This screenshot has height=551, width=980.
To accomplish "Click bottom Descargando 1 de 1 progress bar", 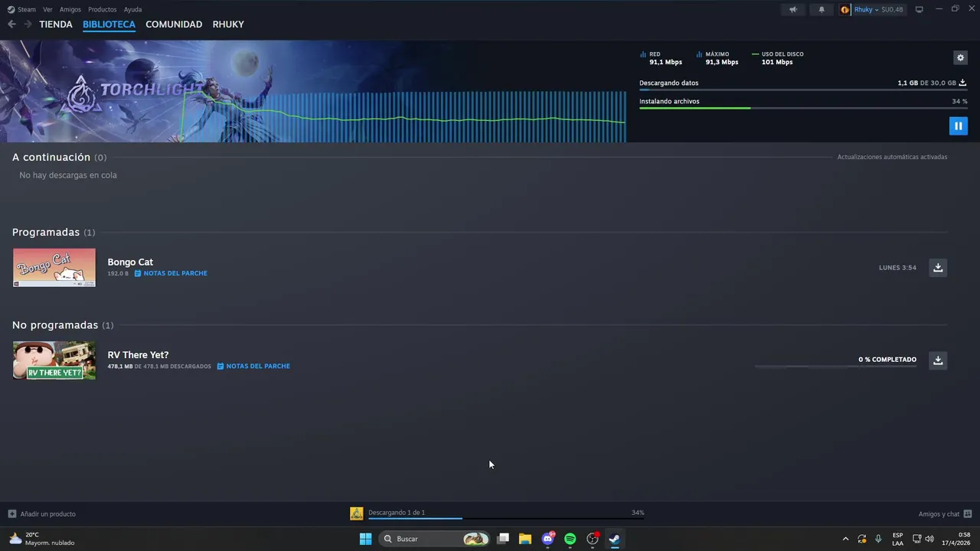I will click(x=506, y=519).
